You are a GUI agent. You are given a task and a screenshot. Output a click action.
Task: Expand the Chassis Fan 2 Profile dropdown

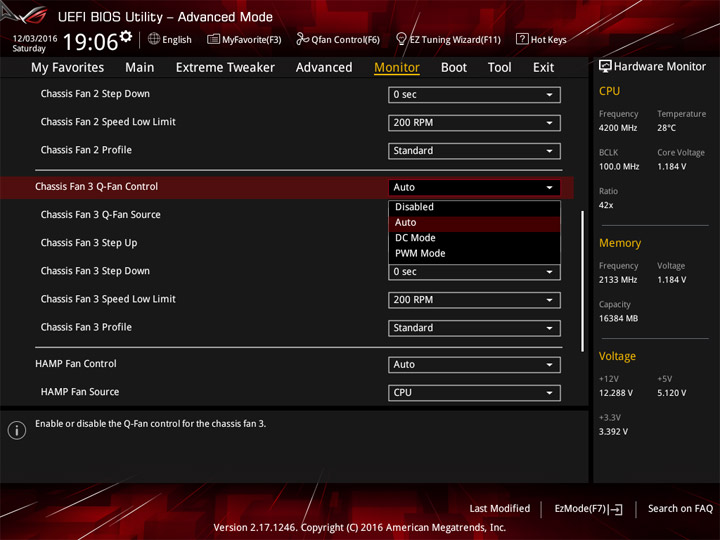(x=474, y=151)
